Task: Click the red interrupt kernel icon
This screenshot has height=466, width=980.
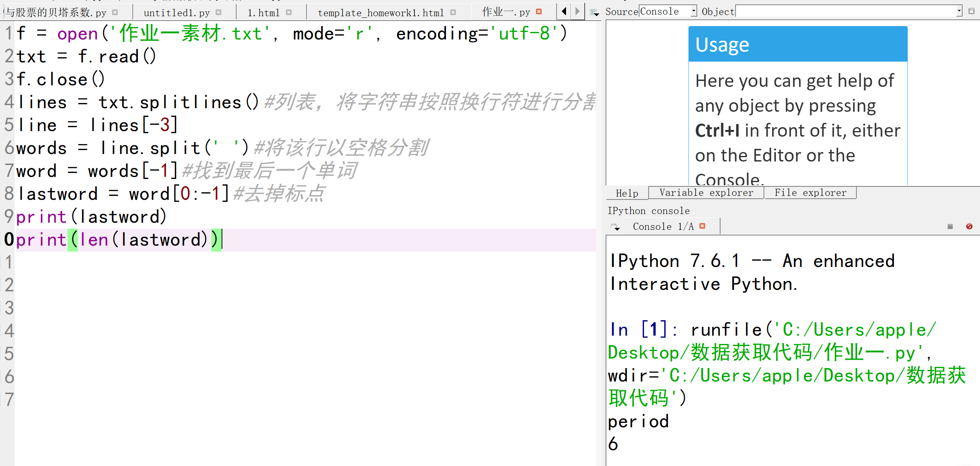Action: tap(969, 226)
